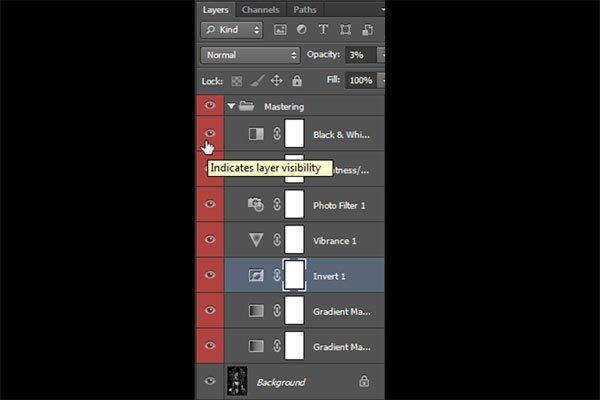600x400 pixels.
Task: Hide the Mastering group
Action: click(x=209, y=105)
